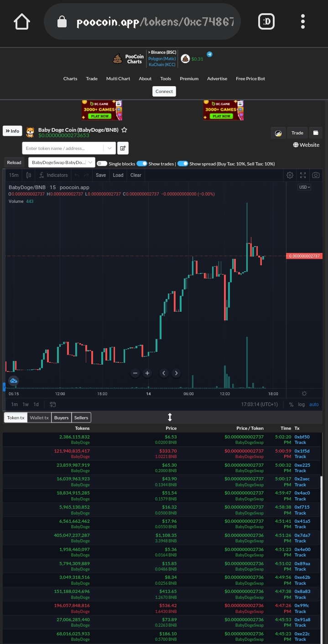Toggle Single blocks switch
Viewport: 328px width, 644px height.
[x=102, y=164]
